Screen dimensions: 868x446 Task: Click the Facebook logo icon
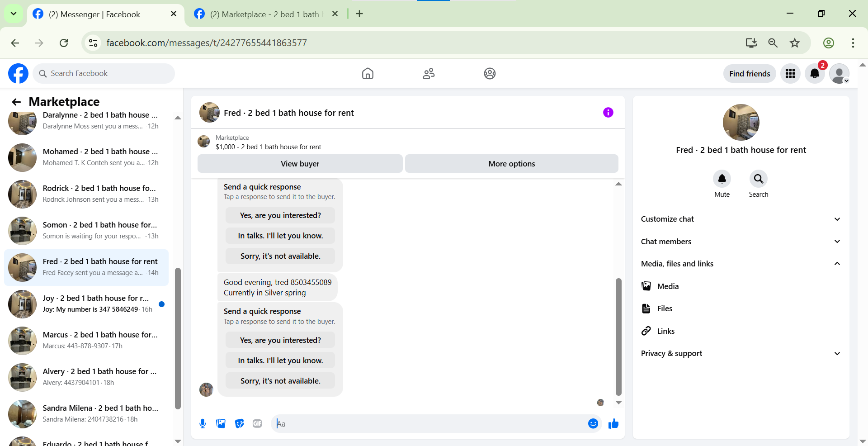(x=18, y=73)
